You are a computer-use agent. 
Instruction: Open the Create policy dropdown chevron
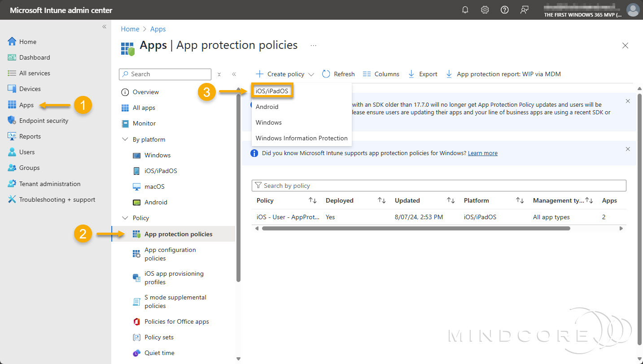(310, 74)
